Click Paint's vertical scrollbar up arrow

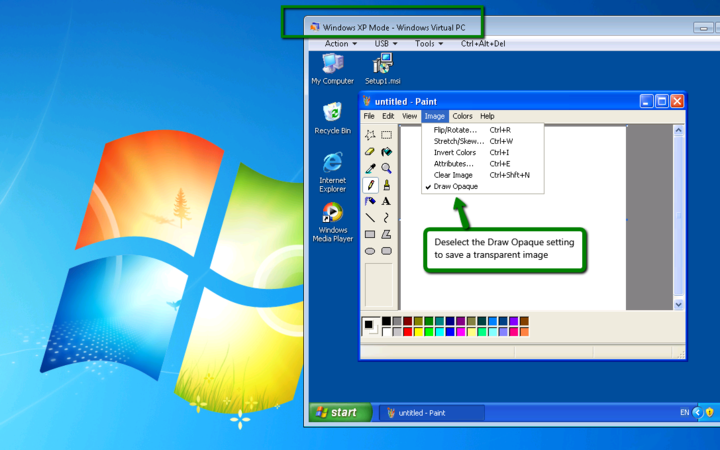pyautogui.click(x=679, y=131)
